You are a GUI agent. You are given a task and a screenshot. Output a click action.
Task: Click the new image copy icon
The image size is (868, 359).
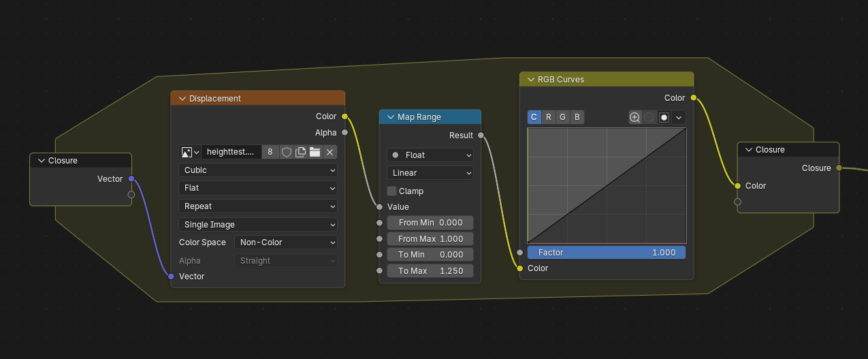(300, 152)
